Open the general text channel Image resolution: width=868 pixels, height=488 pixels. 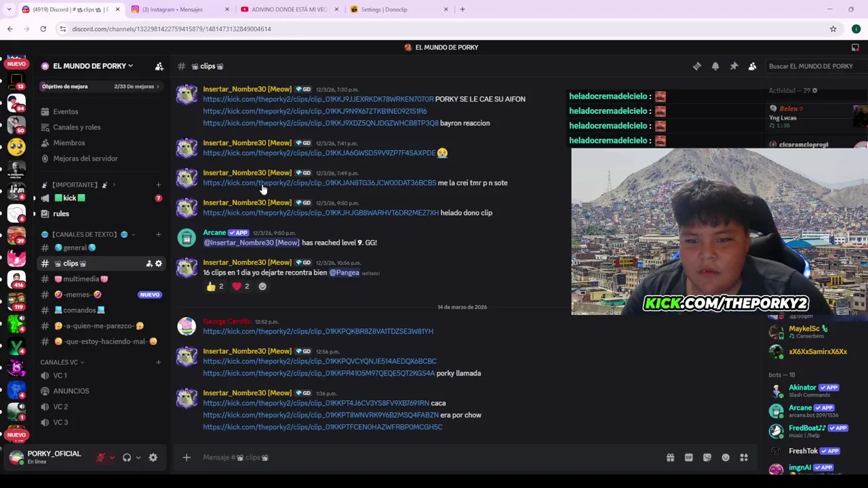(102, 248)
